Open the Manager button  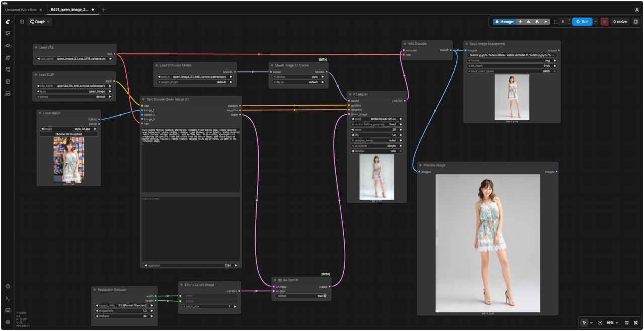tap(505, 22)
